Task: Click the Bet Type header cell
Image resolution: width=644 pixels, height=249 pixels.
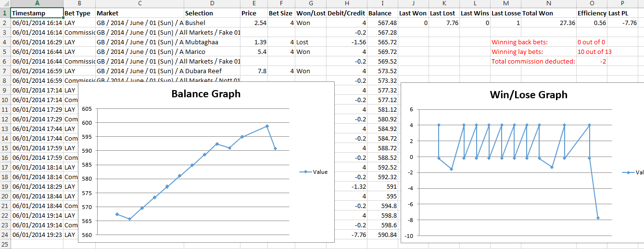Action: (x=79, y=13)
